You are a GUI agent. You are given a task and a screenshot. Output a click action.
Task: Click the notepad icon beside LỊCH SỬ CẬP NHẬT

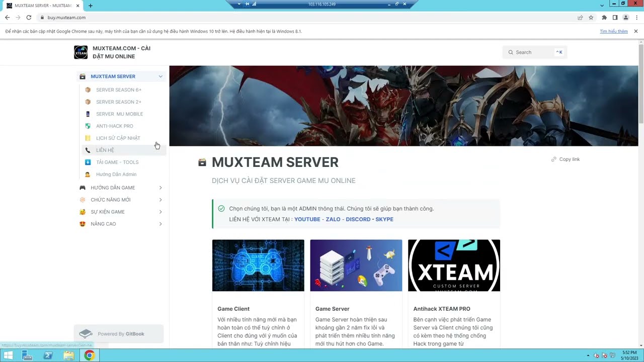click(88, 138)
